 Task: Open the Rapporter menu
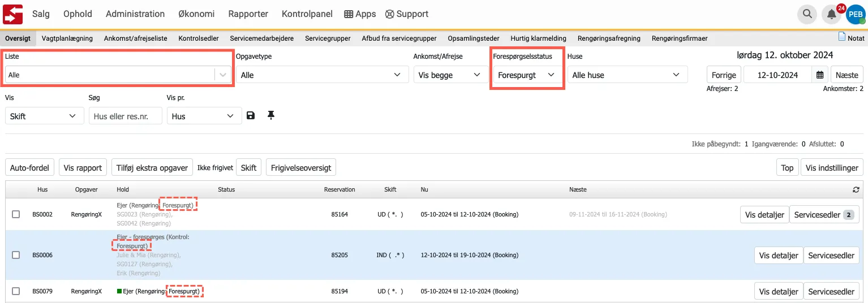coord(248,14)
